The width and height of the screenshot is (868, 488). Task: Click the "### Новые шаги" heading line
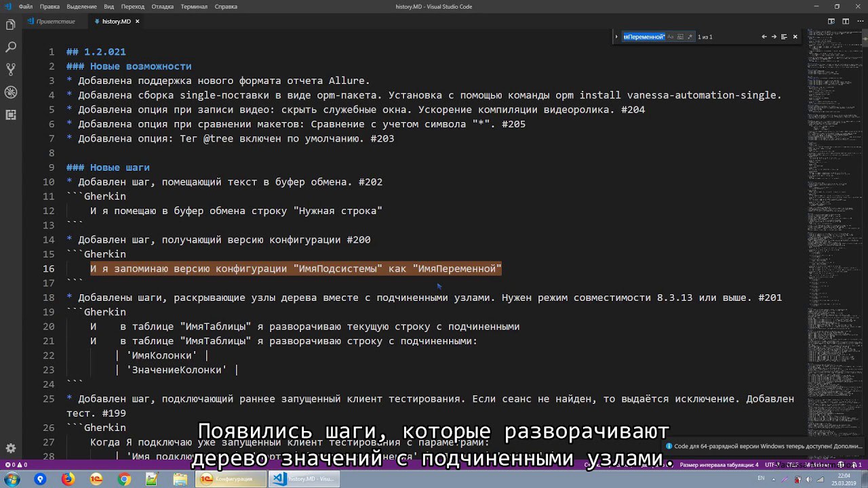[108, 167]
